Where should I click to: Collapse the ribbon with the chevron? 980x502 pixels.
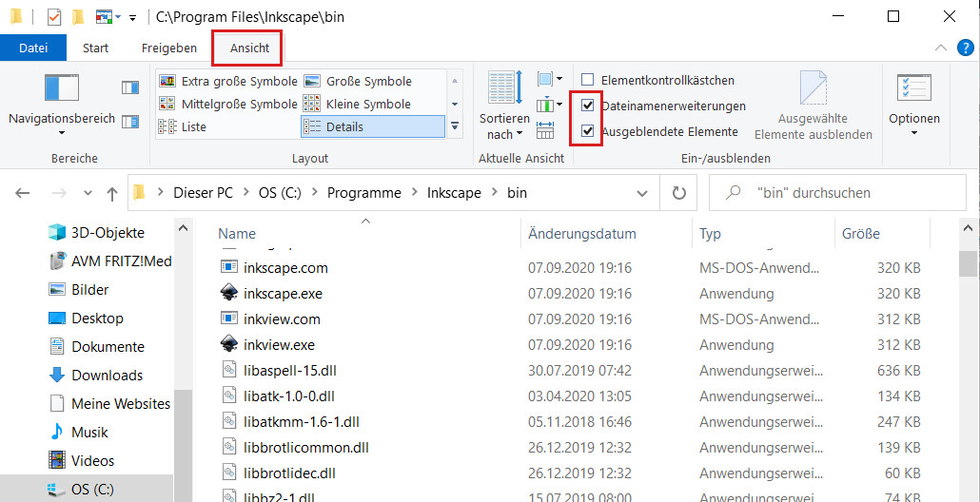click(940, 48)
